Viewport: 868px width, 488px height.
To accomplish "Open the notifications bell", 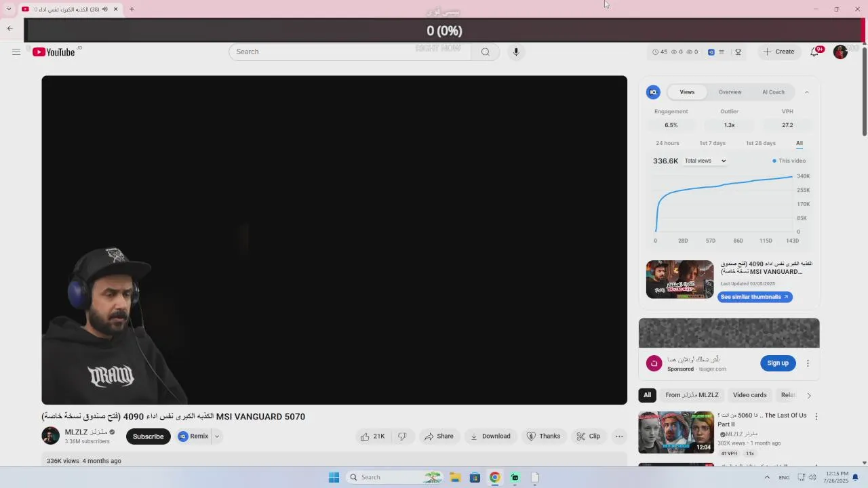I will [x=814, y=52].
